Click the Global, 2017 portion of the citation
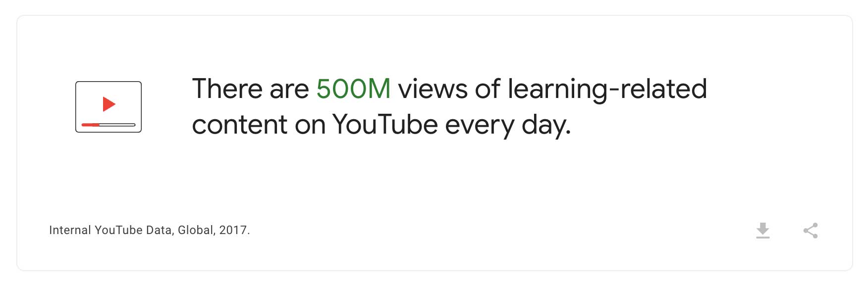The height and width of the screenshot is (286, 868). coord(214,230)
